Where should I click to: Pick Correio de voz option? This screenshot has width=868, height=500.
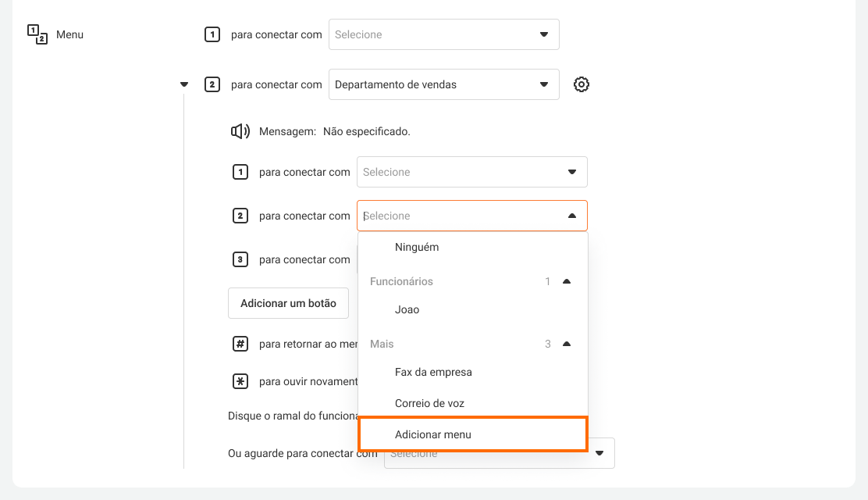pyautogui.click(x=429, y=403)
